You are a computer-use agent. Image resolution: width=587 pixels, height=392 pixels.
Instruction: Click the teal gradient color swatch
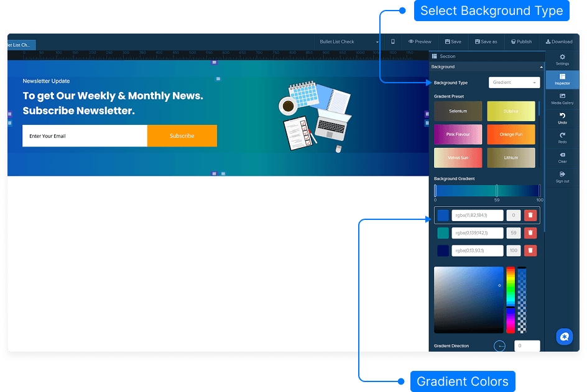click(x=443, y=233)
